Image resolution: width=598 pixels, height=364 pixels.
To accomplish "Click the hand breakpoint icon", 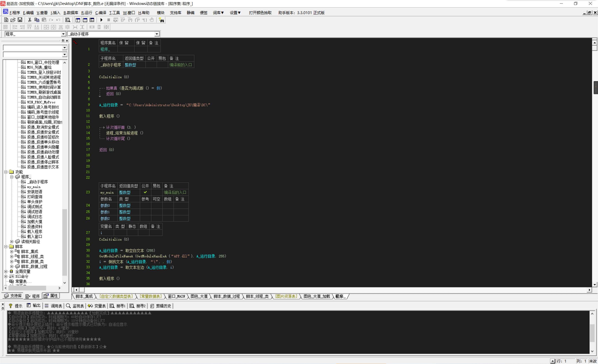I will tap(152, 20).
